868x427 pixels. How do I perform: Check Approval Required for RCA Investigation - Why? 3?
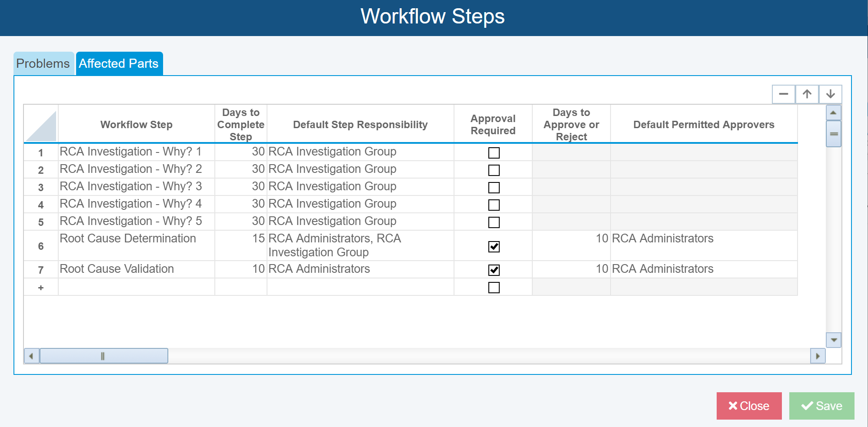click(493, 187)
